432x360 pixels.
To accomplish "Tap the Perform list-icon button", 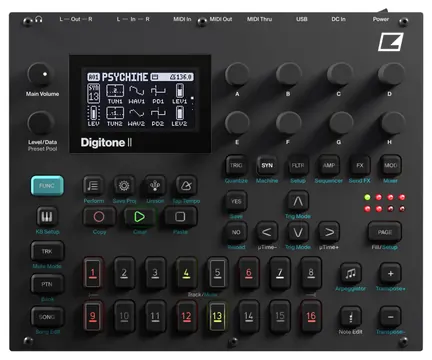I will click(x=93, y=185).
